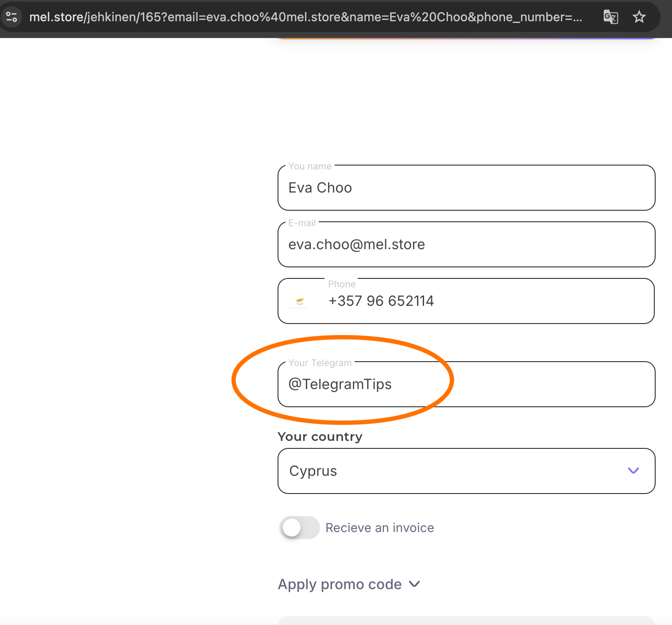Viewport: 672px width, 625px height.
Task: Click the name field containing Eva Choo
Action: pos(466,188)
